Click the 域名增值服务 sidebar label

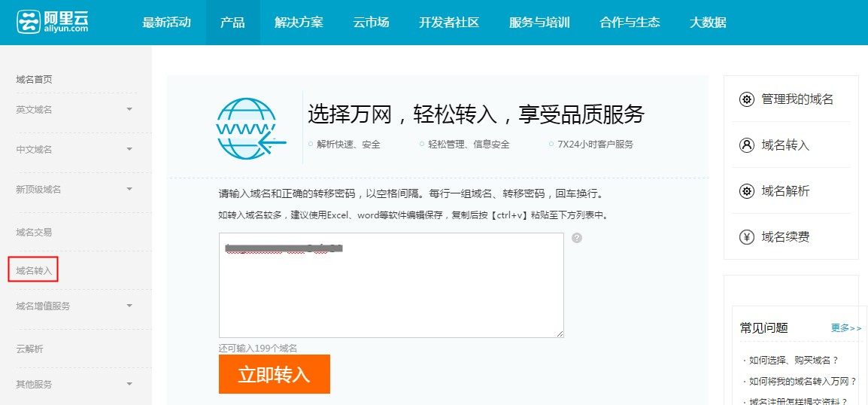[x=43, y=306]
